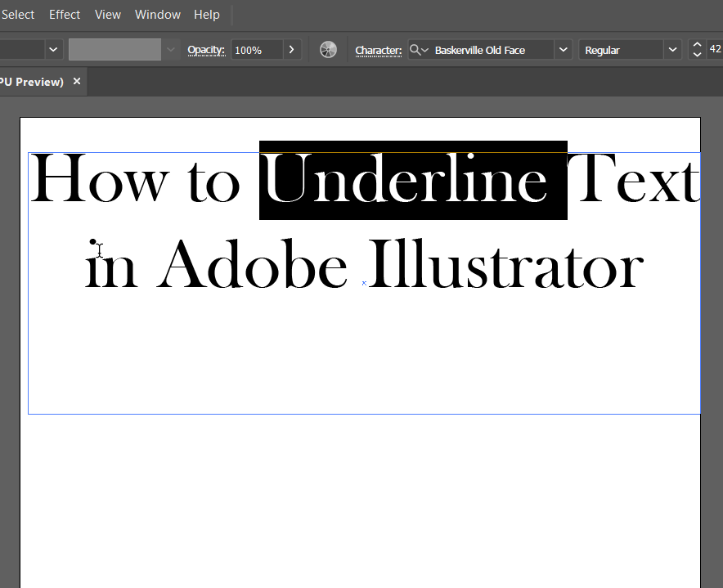The image size is (723, 588).
Task: Click the gray style swatch box
Action: (x=115, y=49)
